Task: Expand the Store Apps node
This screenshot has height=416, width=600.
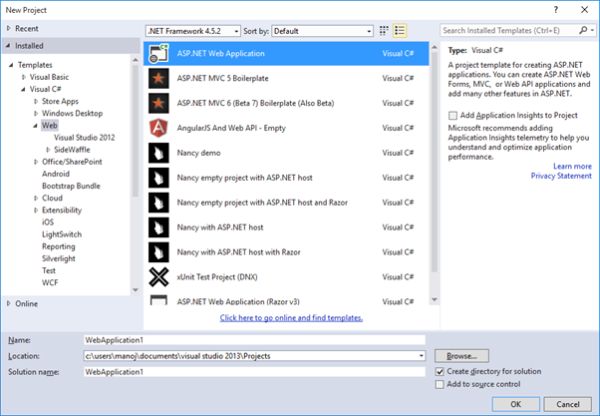Action: pos(36,101)
